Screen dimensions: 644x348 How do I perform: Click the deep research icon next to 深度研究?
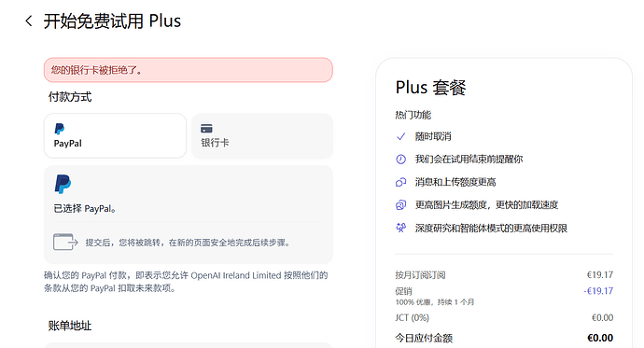(400, 228)
